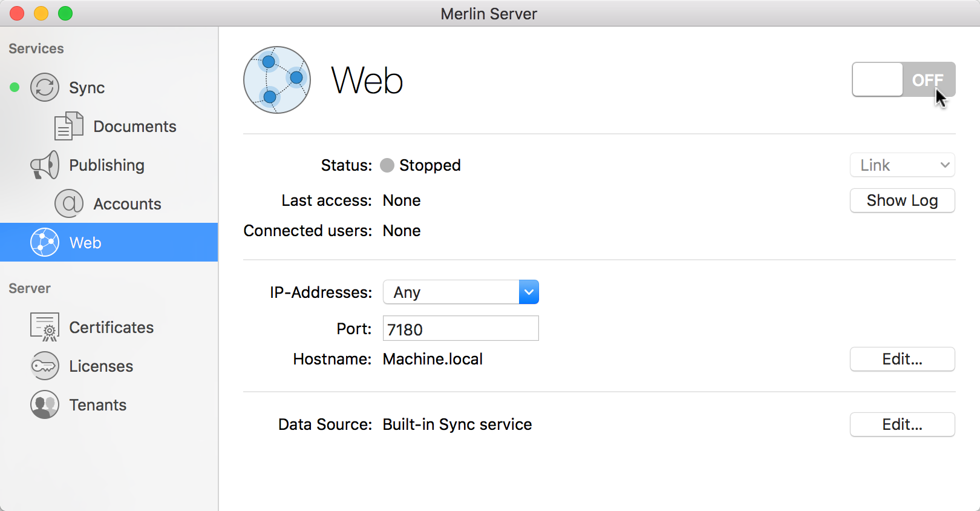This screenshot has width=980, height=511.
Task: Select the Certificates item
Action: [109, 327]
